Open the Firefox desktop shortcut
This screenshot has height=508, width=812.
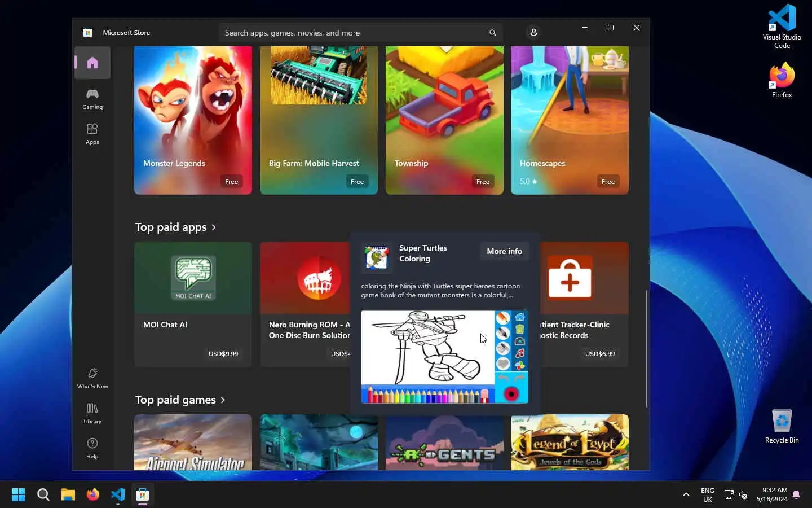click(782, 80)
